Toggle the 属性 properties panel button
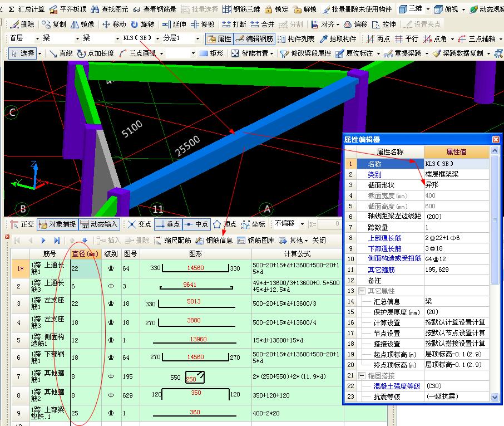This screenshot has width=504, height=426. click(219, 39)
